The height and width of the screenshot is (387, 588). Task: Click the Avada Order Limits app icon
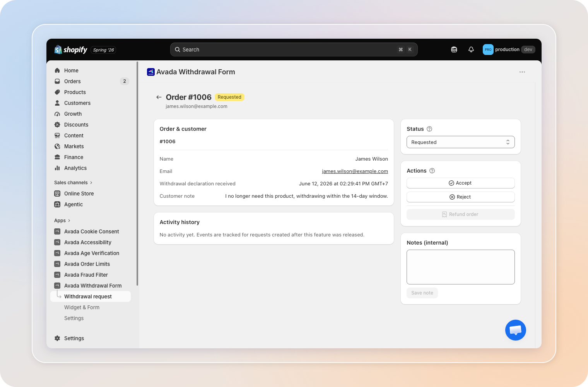[57, 264]
